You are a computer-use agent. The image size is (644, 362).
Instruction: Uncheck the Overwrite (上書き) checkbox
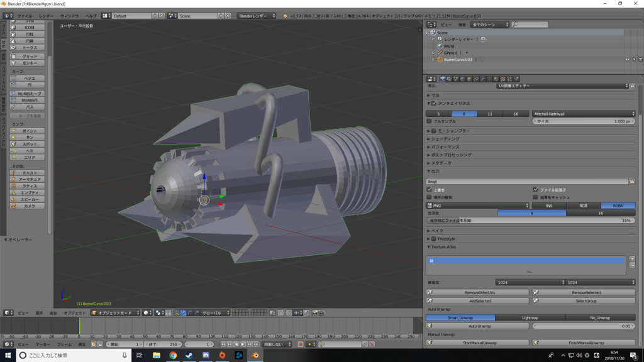(x=430, y=189)
